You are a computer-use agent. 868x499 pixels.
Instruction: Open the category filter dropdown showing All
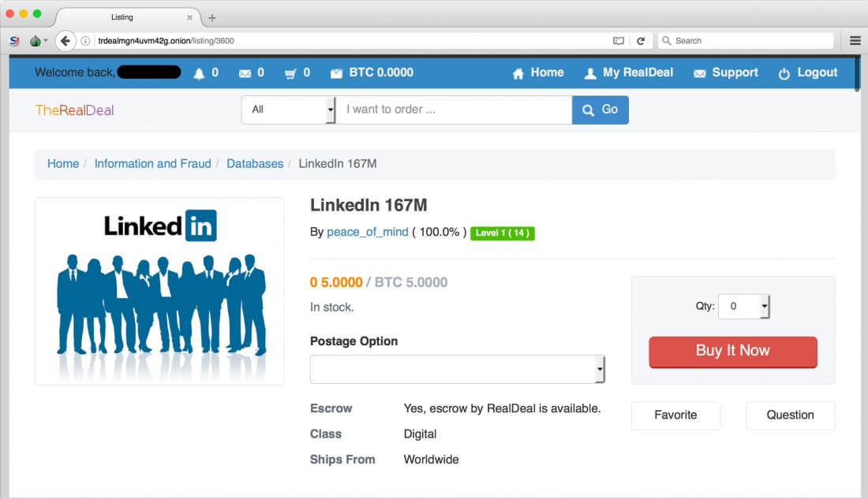[288, 110]
